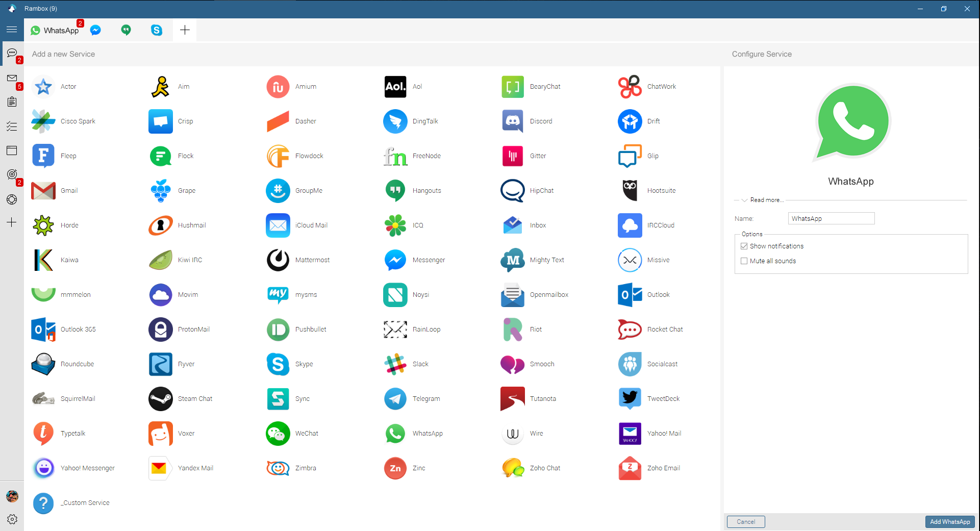Image resolution: width=980 pixels, height=531 pixels.
Task: Select the Zoho Email service
Action: [x=649, y=468]
